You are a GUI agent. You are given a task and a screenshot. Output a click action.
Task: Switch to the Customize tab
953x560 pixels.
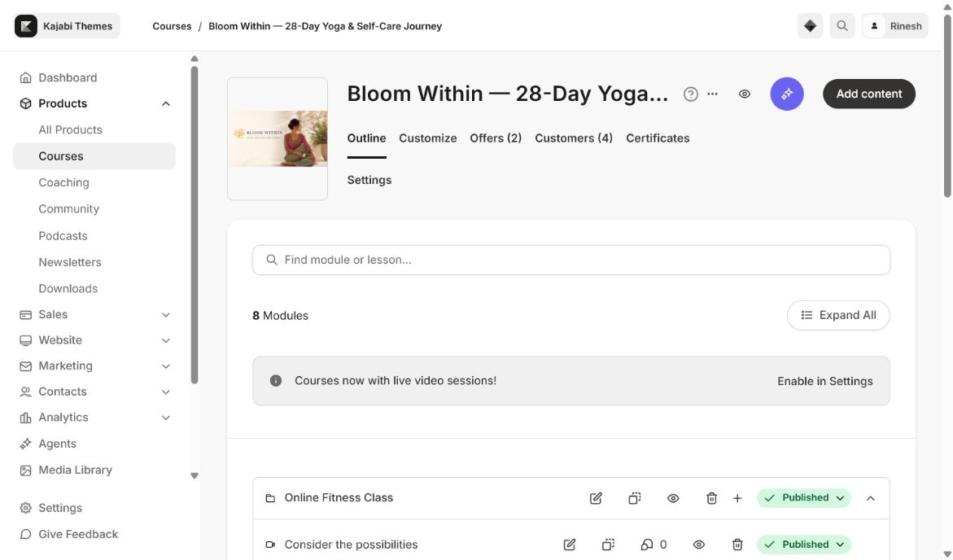tap(428, 138)
